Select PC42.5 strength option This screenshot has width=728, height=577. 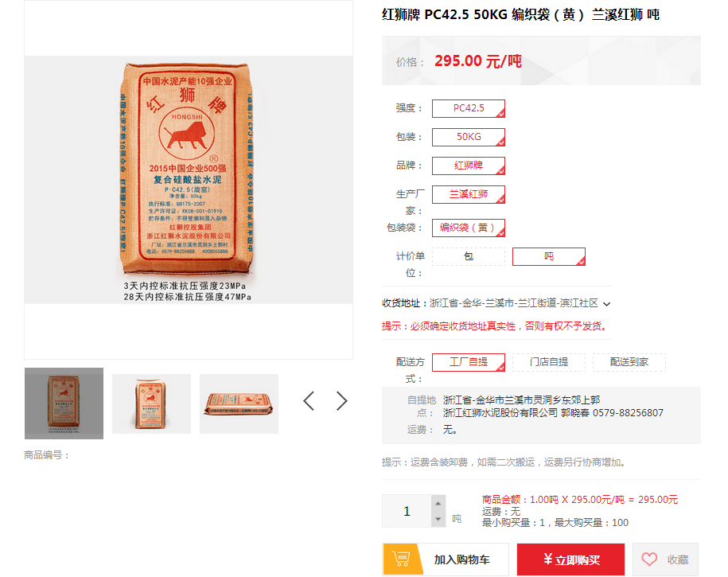point(469,108)
